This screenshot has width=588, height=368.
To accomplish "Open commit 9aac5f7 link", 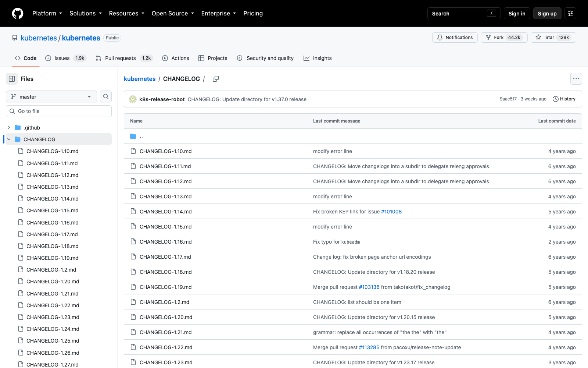I will pyautogui.click(x=508, y=99).
